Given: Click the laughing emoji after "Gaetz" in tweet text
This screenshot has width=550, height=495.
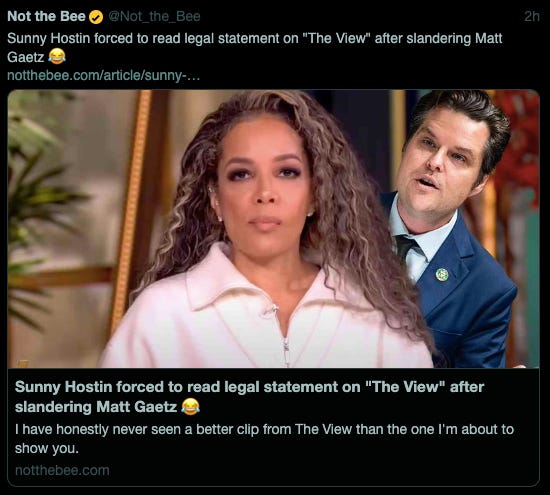Looking at the screenshot, I should point(57,56).
